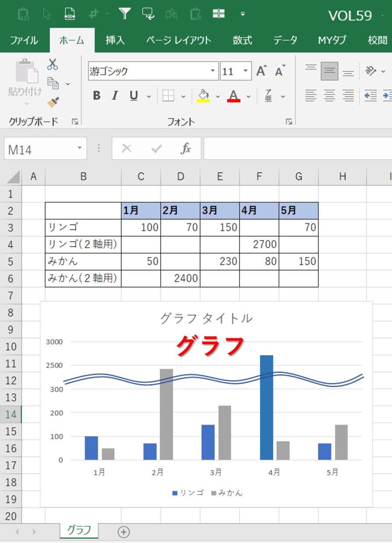The image size is (392, 543).
Task: Click the Insert Function fx icon
Action: [x=186, y=149]
